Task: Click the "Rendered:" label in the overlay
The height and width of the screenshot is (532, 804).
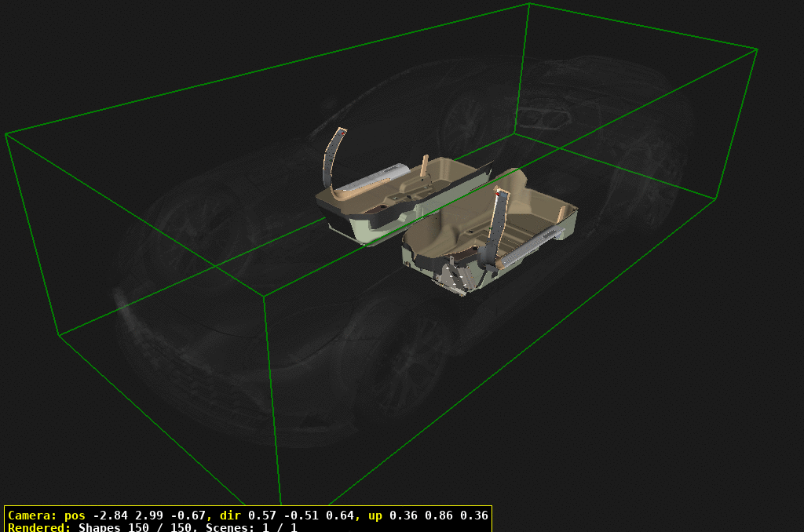Action: (x=39, y=527)
